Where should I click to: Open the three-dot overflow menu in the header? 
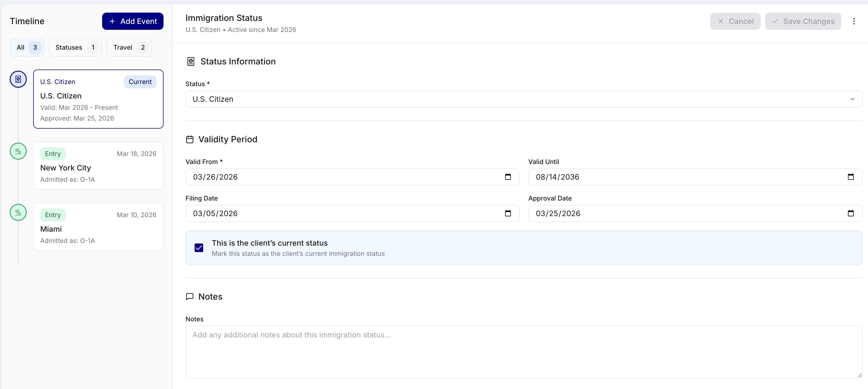point(855,21)
